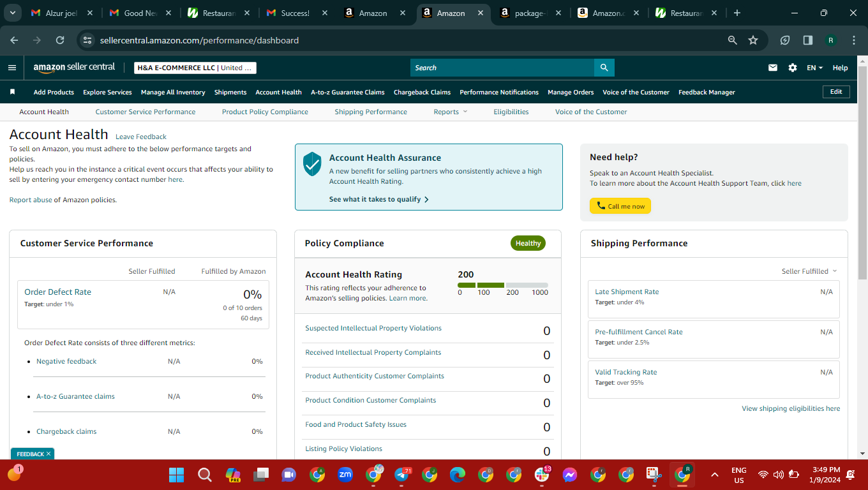This screenshot has height=490, width=868.
Task: Go to Manage Orders
Action: click(x=571, y=92)
